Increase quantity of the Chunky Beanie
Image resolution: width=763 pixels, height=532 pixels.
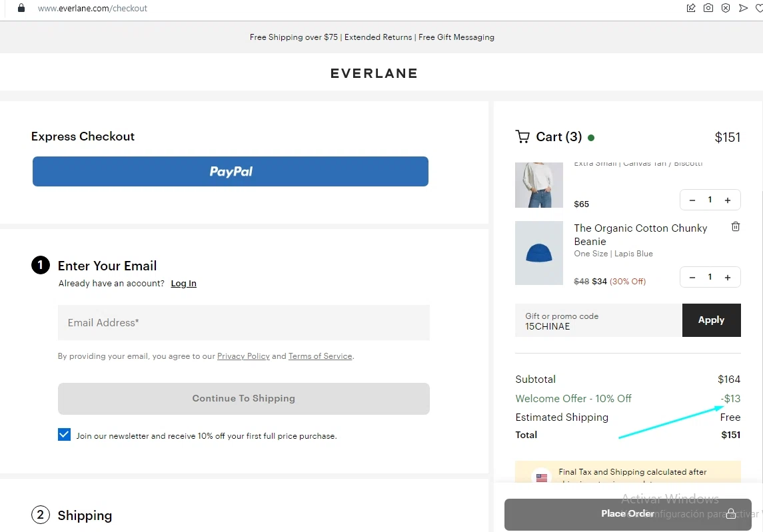pos(728,277)
